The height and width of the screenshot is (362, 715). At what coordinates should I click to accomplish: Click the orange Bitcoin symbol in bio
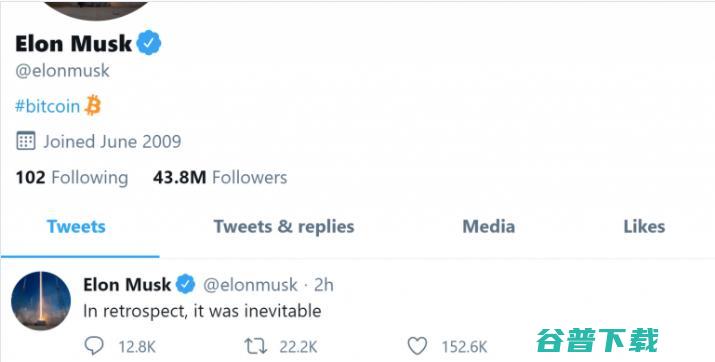point(93,105)
